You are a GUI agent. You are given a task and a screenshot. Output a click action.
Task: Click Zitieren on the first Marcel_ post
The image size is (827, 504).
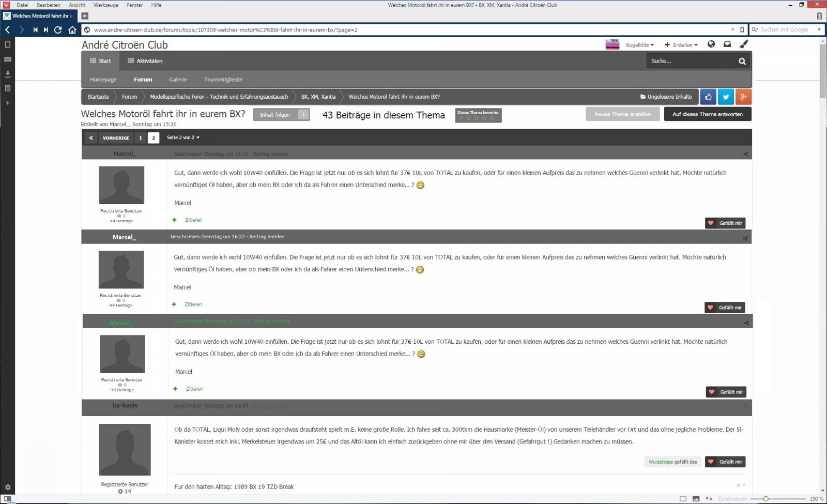point(194,220)
